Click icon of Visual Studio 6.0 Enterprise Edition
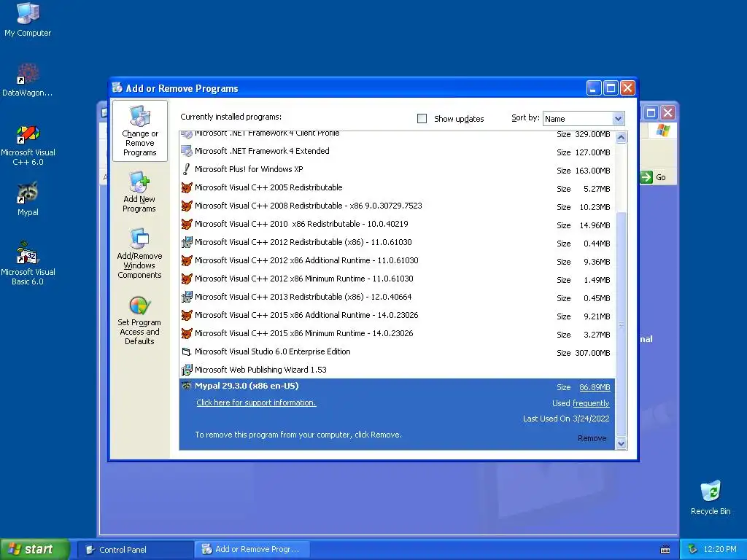 186,352
